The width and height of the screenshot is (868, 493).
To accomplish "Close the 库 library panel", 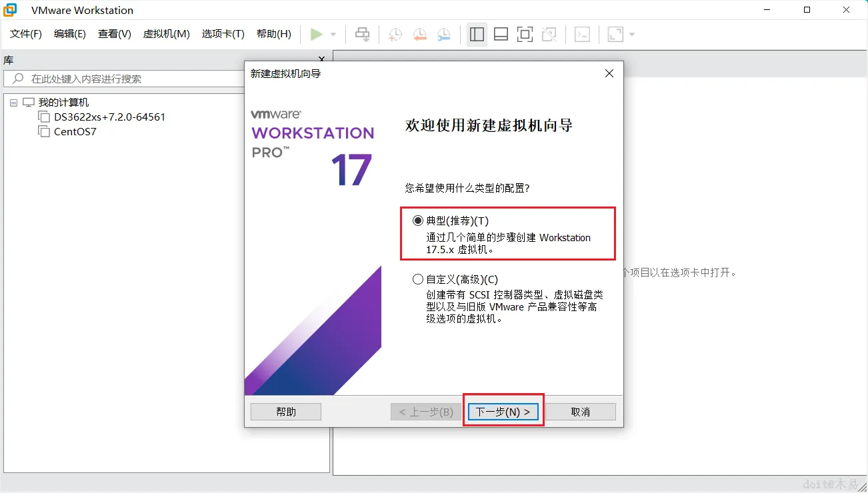I will pyautogui.click(x=322, y=60).
